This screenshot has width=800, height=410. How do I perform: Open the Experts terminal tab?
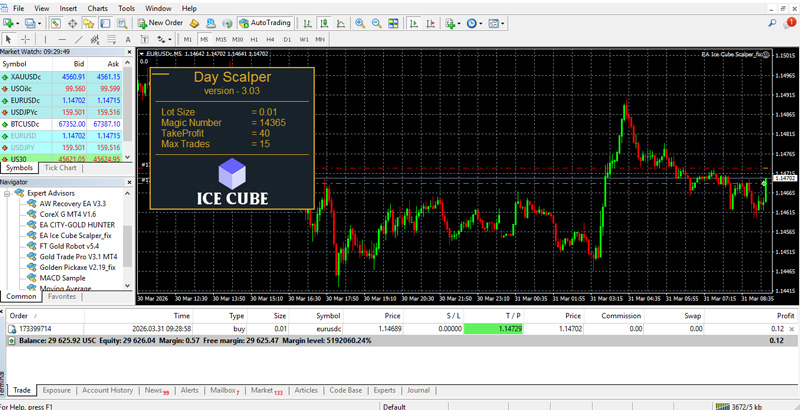(385, 390)
